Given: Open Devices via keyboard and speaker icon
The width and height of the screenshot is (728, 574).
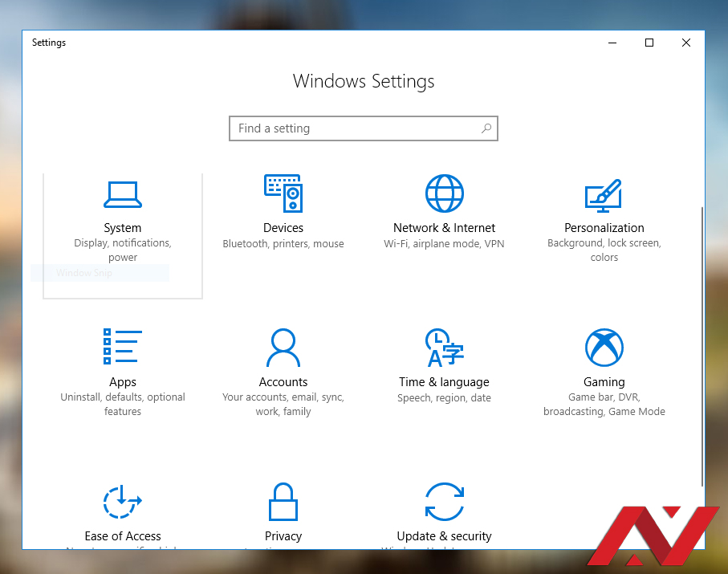Looking at the screenshot, I should 283,193.
